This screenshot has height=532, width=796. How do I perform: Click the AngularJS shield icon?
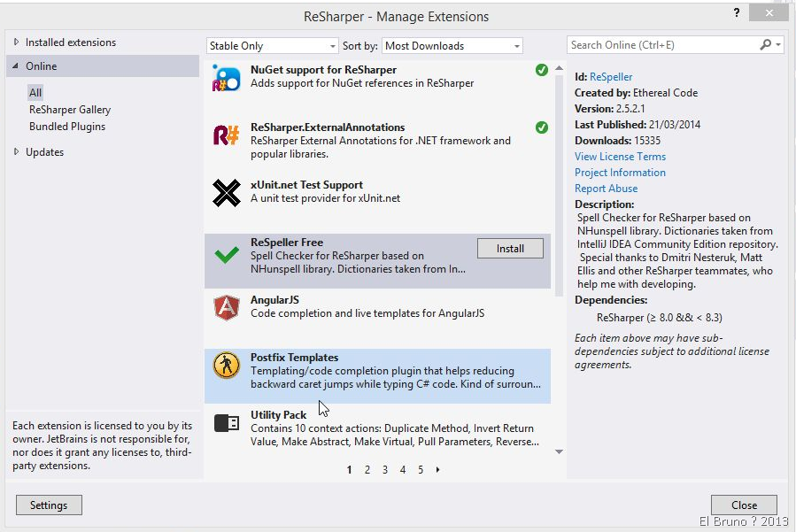click(227, 308)
